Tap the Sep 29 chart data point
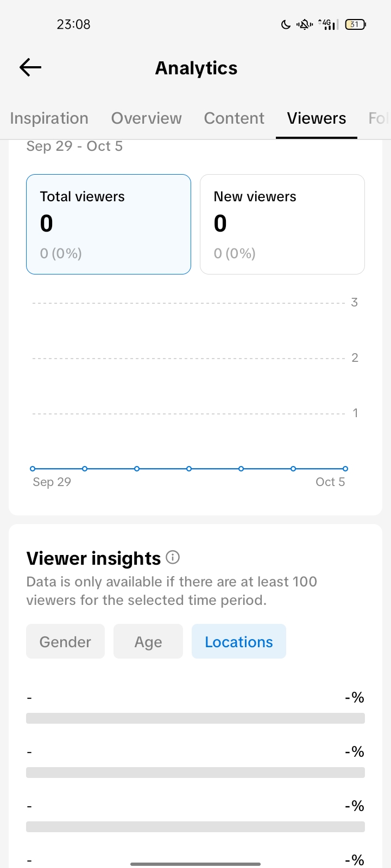Screen dimensions: 391x868 coord(33,469)
